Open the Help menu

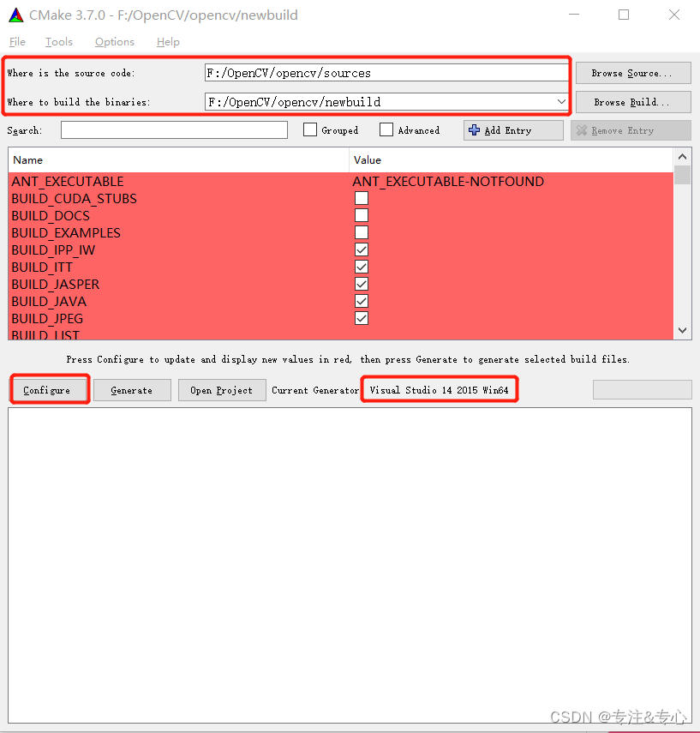168,42
